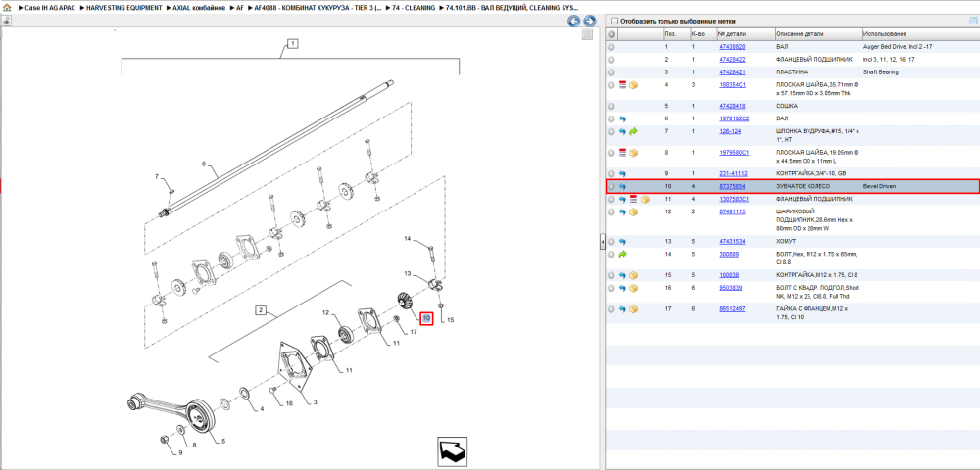Click red lines icon for part 1979580C1

tap(622, 153)
